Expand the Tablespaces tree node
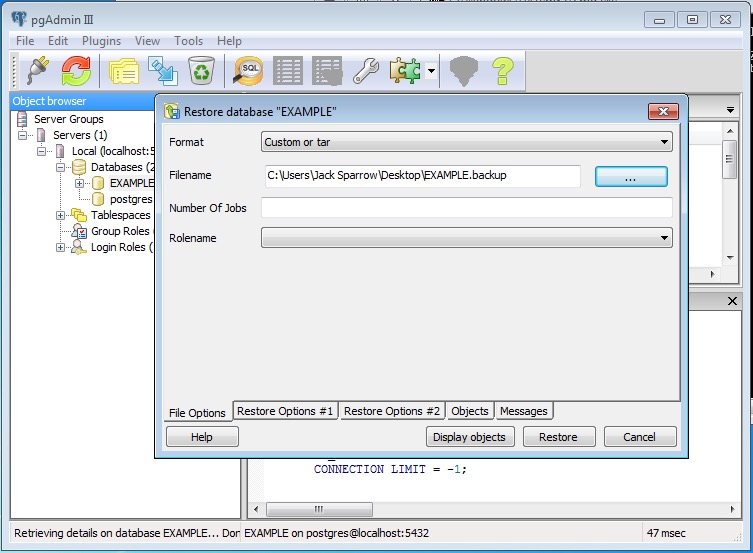 61,215
